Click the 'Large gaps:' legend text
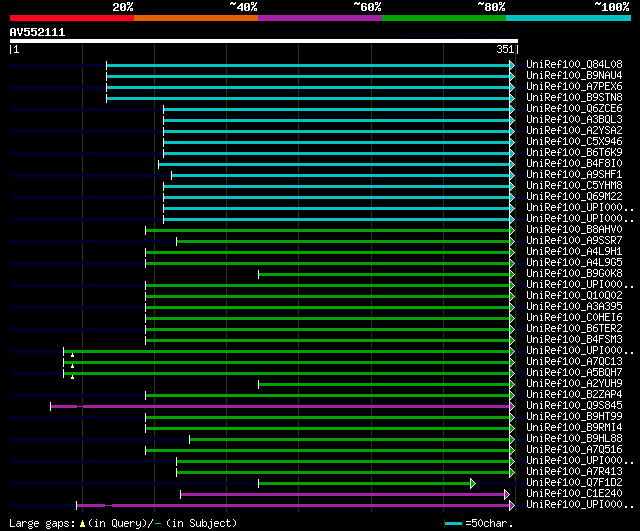Viewport: 640px width, 531px height. (42, 524)
